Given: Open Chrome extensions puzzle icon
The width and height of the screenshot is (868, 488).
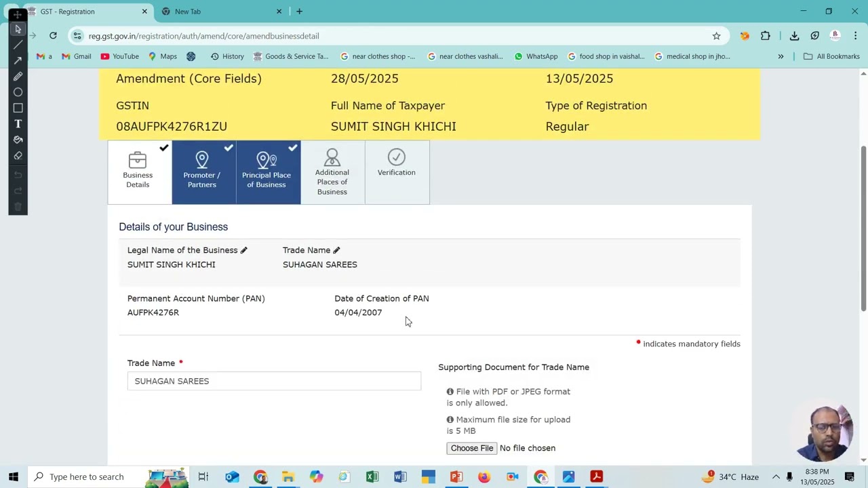Looking at the screenshot, I should pyautogui.click(x=766, y=36).
